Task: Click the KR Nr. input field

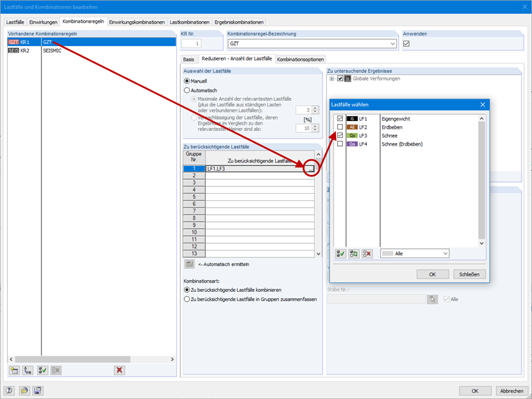Action: click(192, 43)
